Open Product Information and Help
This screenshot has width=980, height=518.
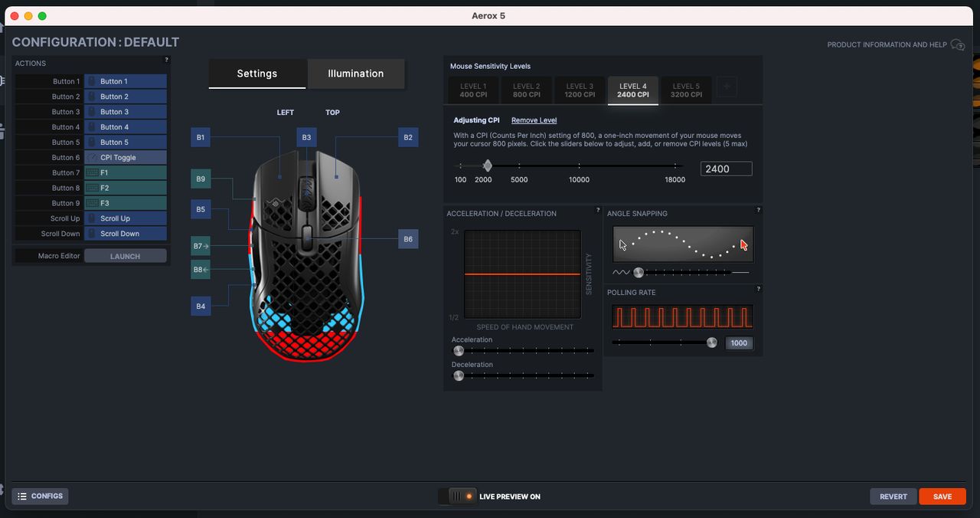point(896,45)
